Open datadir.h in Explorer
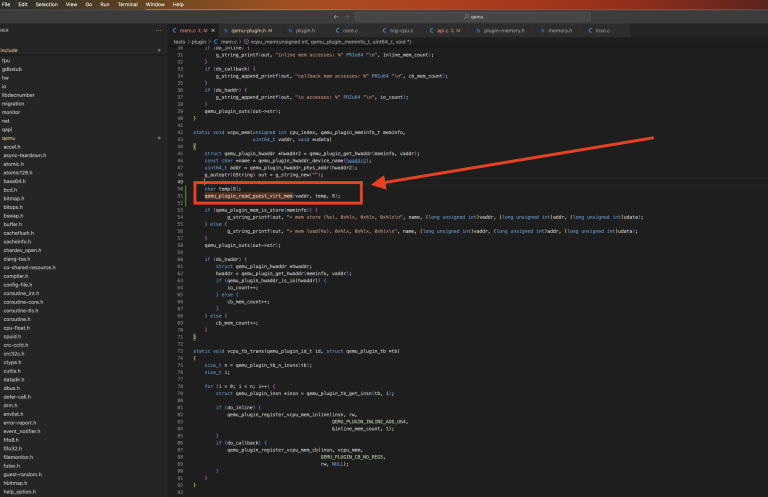Viewport: 768px width, 497px height. [x=14, y=379]
